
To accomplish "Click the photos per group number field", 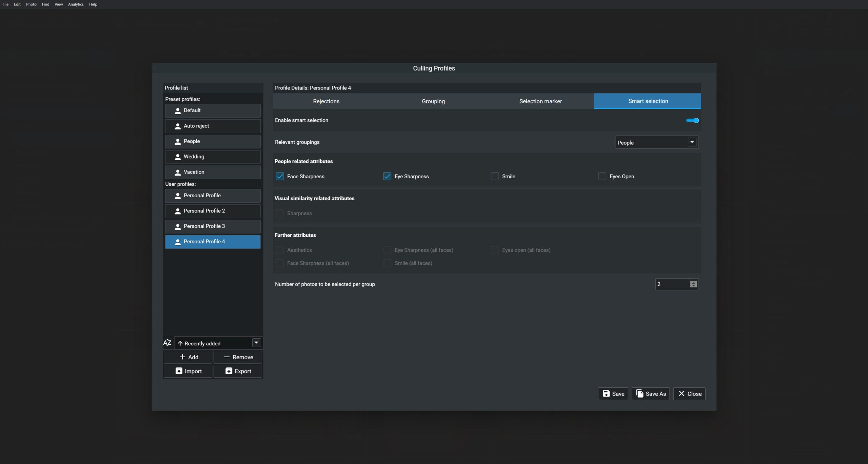I will point(672,284).
